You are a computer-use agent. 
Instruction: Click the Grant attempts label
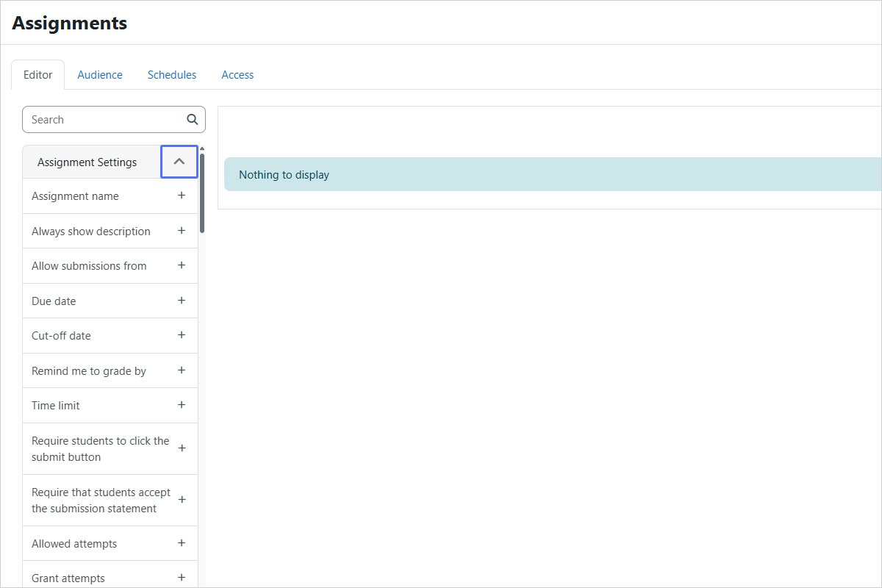point(68,578)
